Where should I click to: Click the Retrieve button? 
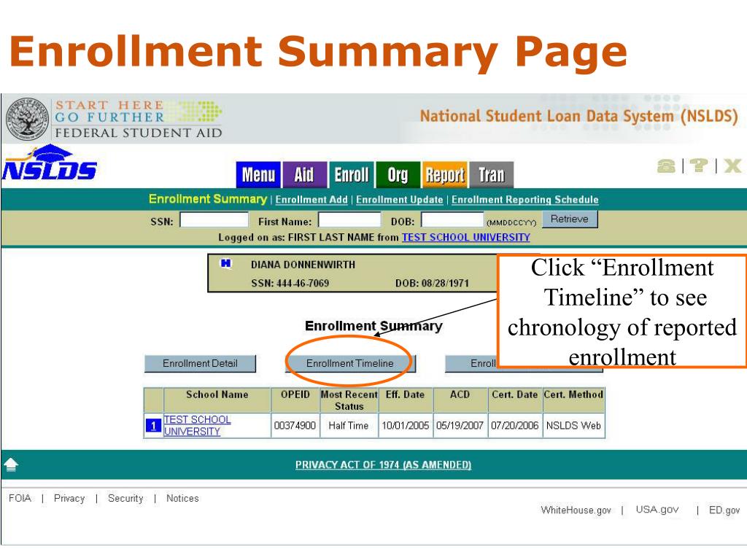[570, 219]
